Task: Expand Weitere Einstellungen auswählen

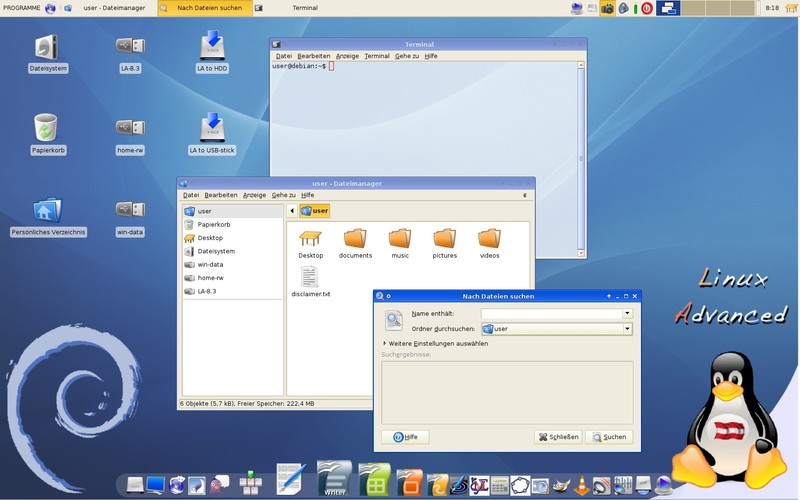Action: (436, 344)
